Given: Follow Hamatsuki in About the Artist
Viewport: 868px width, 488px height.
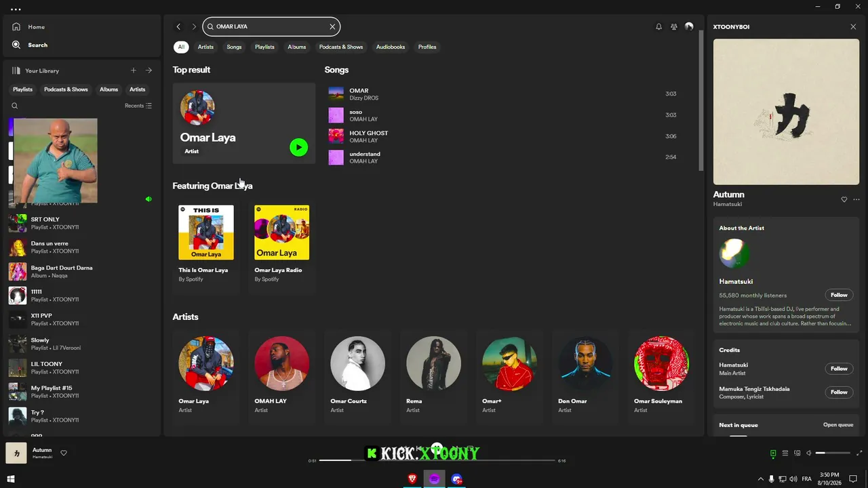Looking at the screenshot, I should pos(839,295).
